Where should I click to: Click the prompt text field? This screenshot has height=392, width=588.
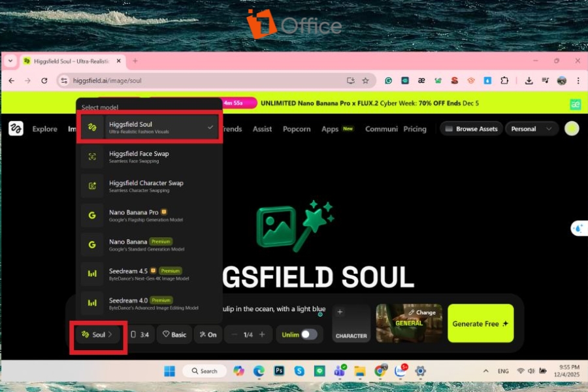274,309
